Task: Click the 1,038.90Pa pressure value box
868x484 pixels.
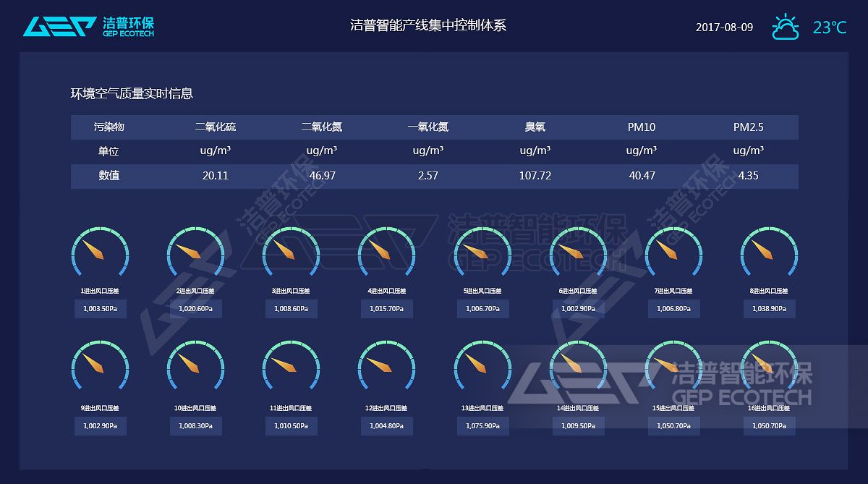Action: pyautogui.click(x=769, y=309)
